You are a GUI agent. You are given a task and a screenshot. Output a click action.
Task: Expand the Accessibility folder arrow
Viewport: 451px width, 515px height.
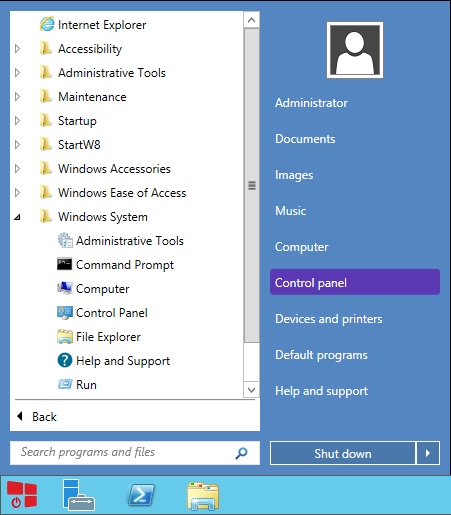18,49
